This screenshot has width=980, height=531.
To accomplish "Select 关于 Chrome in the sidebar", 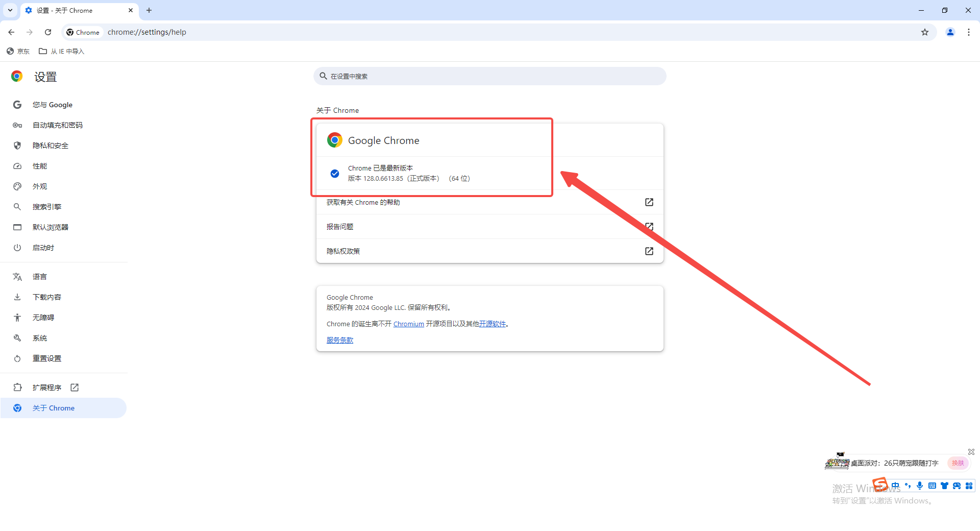I will 63,408.
